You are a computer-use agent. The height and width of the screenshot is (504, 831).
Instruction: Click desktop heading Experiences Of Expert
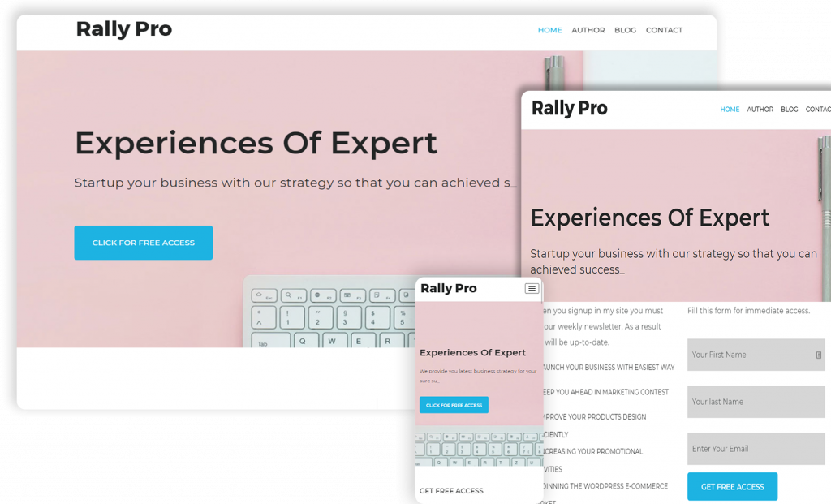coord(256,143)
